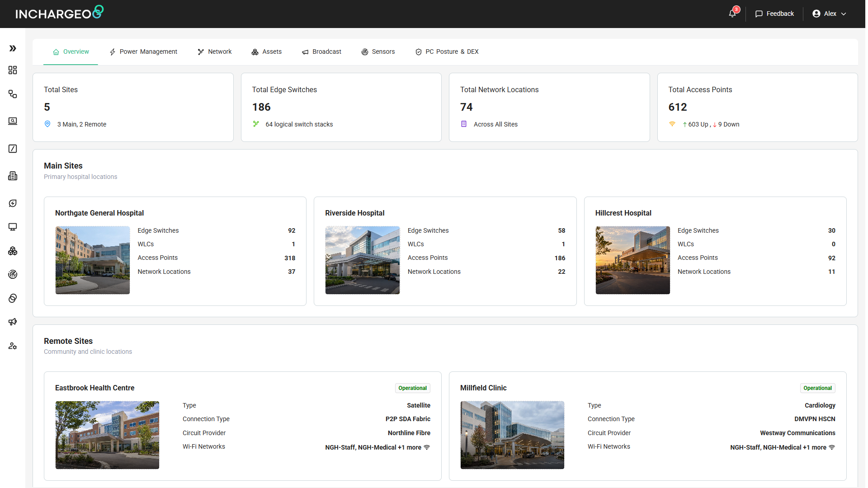868x488 pixels.
Task: Open the user settings sidebar icon
Action: (13, 346)
